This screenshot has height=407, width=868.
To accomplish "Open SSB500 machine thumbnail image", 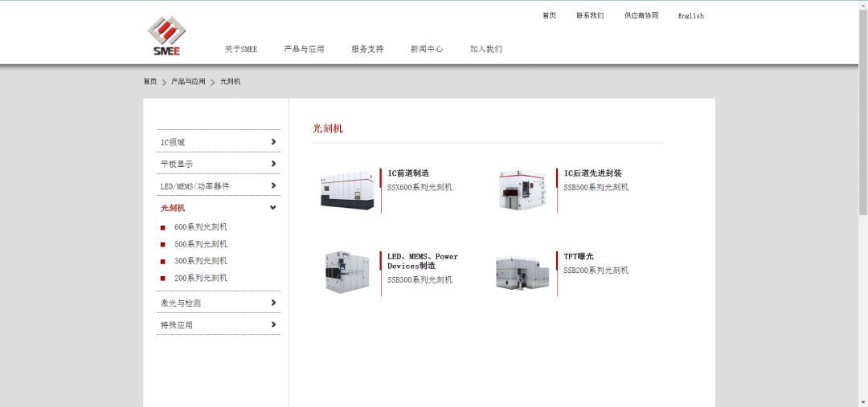I will pos(522,189).
